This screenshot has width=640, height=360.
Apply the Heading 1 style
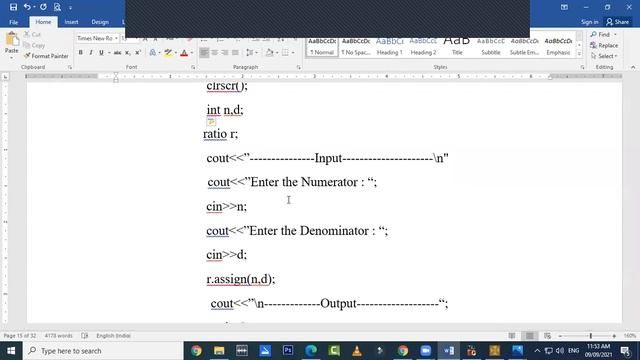pyautogui.click(x=389, y=46)
